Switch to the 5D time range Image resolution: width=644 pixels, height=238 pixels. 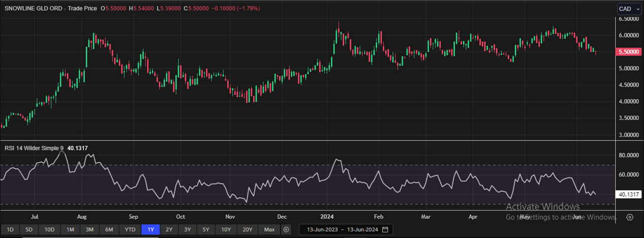29,229
